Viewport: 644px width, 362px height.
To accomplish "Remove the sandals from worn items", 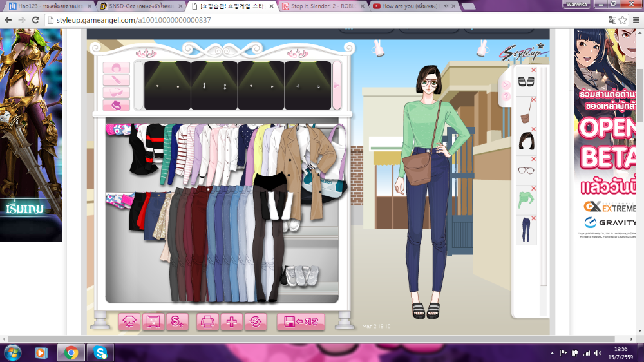I will click(x=533, y=70).
